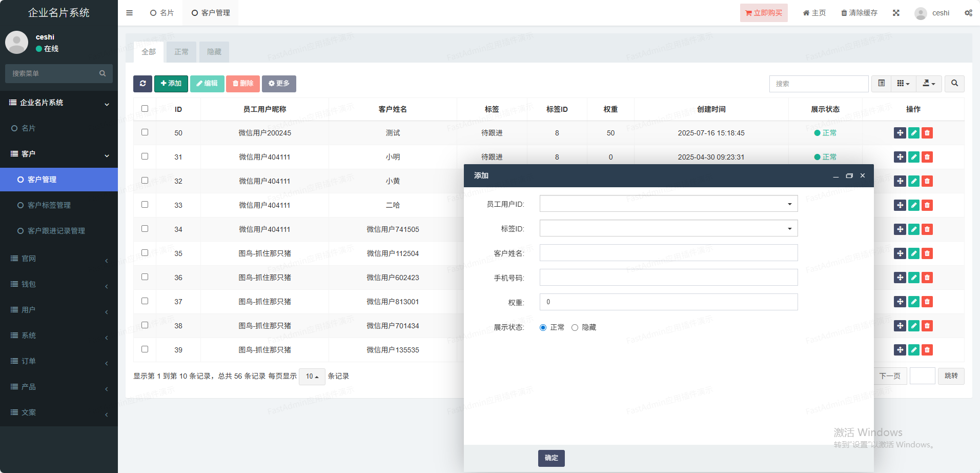
Task: Open the settings gears icon at top right
Action: pyautogui.click(x=968, y=13)
